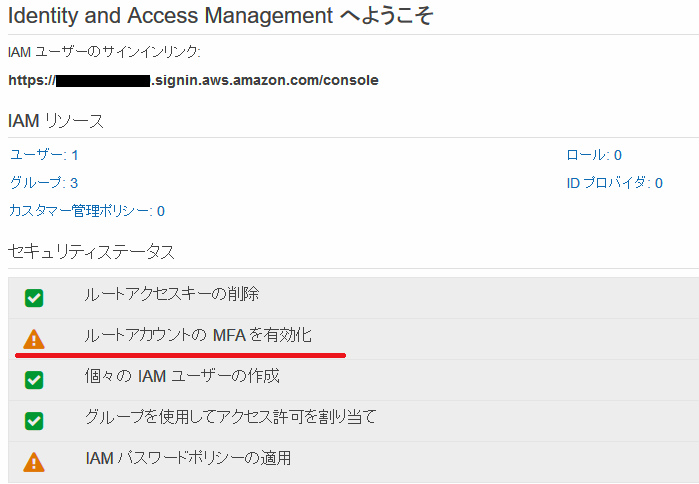Screen dimensions: 699x484
Task: Click the orange warning icon for ルートアカウントの MFA
Action: click(x=34, y=338)
